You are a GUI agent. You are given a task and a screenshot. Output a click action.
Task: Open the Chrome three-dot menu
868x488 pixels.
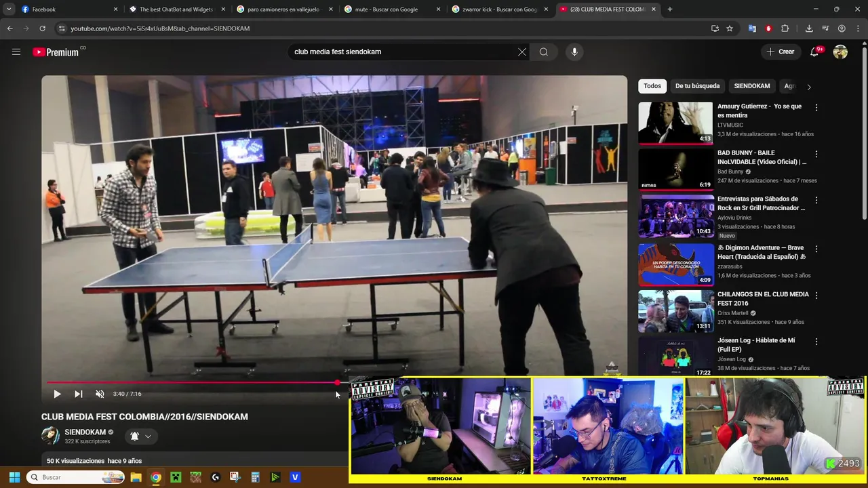click(858, 28)
